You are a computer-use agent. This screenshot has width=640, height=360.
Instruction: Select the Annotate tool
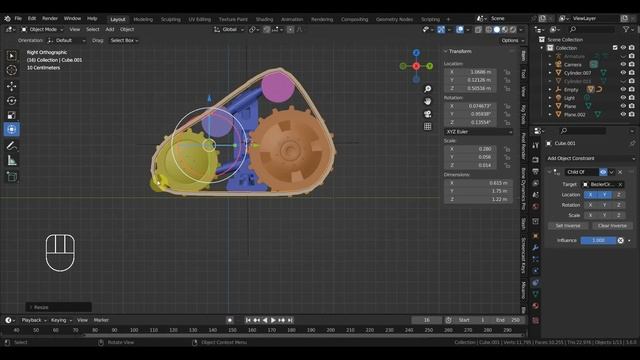click(x=11, y=146)
